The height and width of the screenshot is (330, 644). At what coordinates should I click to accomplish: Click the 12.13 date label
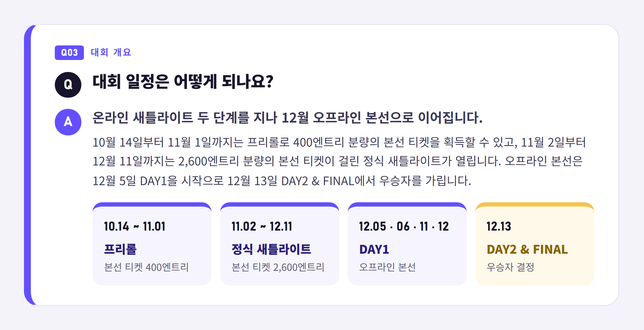[x=499, y=227]
